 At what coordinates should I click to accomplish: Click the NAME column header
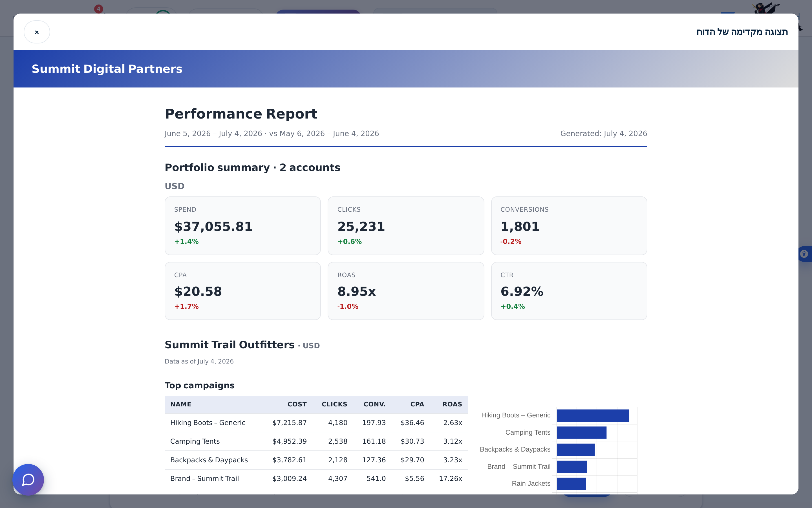tap(180, 404)
